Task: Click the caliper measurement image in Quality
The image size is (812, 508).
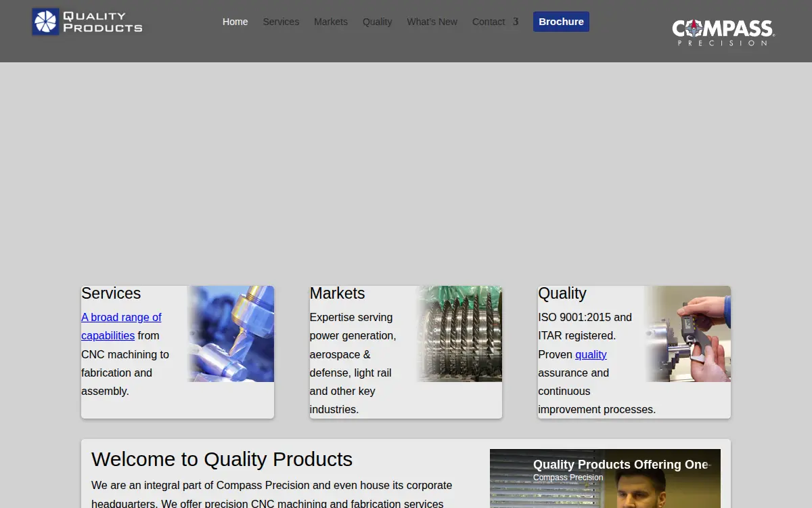Action: click(687, 334)
